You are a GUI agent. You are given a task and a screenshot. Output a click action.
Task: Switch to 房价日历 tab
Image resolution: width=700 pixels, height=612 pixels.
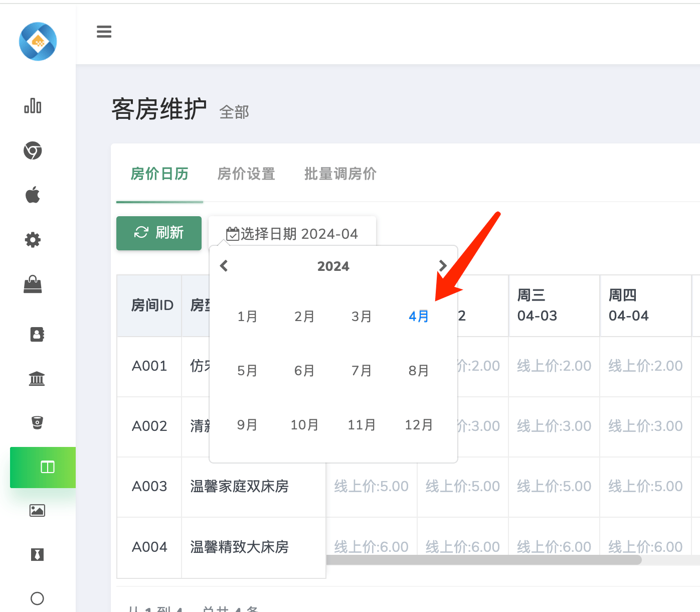point(159,174)
